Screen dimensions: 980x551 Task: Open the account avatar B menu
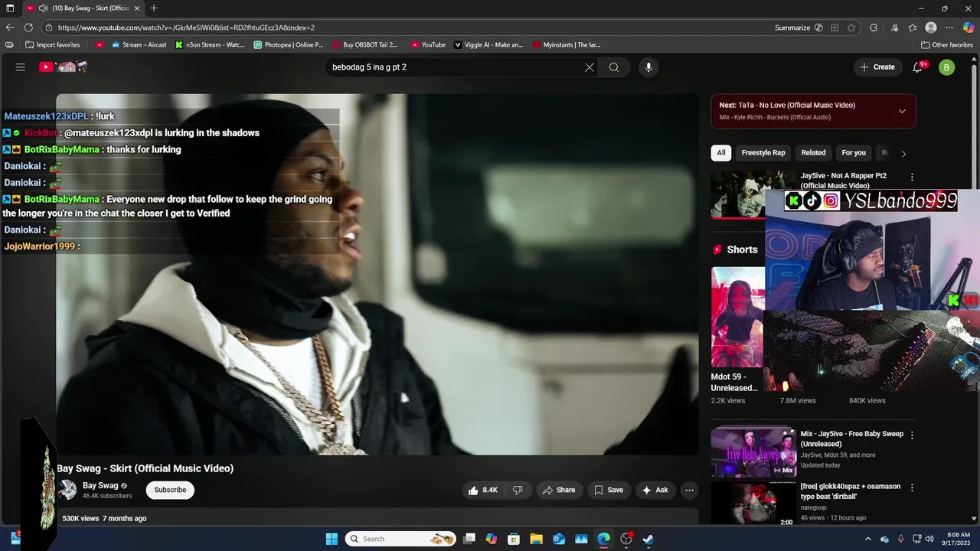coord(947,67)
